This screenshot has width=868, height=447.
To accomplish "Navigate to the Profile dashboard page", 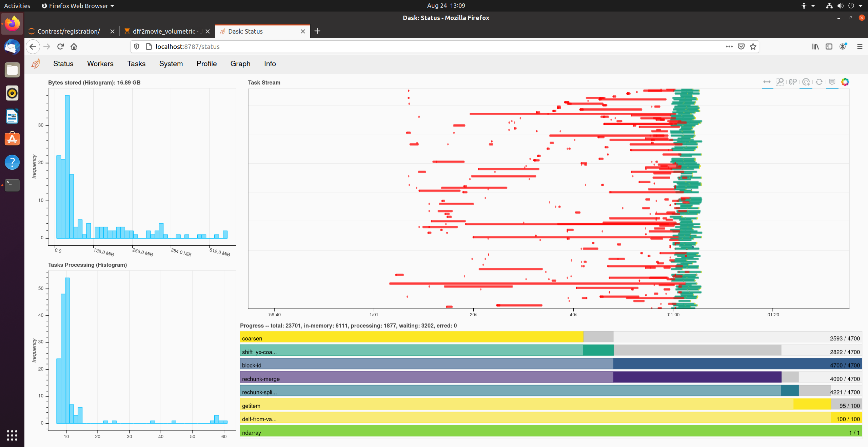I will 206,63.
